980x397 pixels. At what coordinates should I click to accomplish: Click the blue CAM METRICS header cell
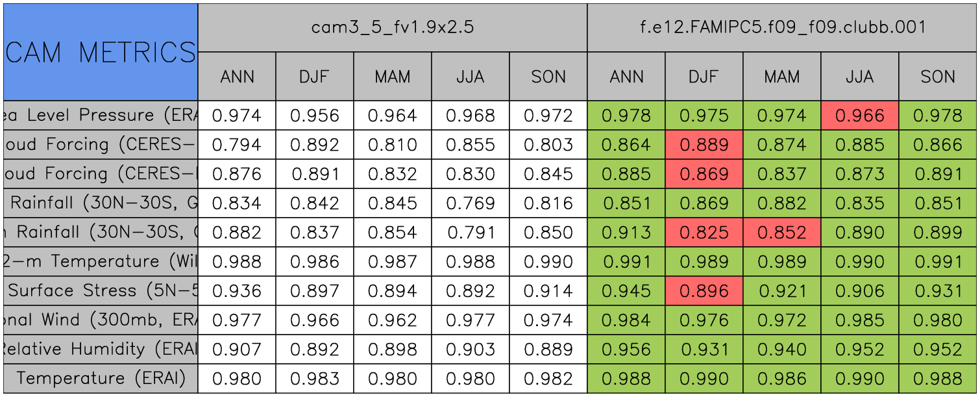coord(101,52)
